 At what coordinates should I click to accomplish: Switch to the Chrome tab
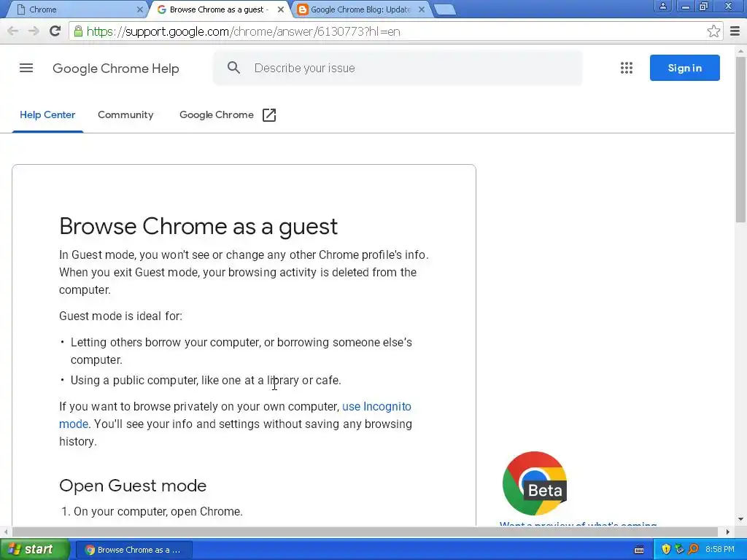pos(79,9)
